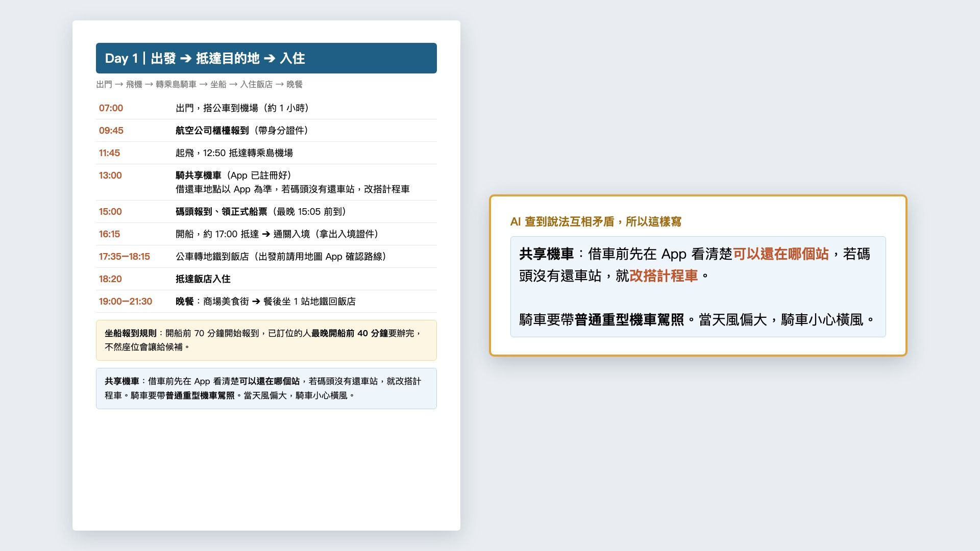Click highlighted 改搭計程車 in callout
The width and height of the screenshot is (980, 551).
coord(664,276)
